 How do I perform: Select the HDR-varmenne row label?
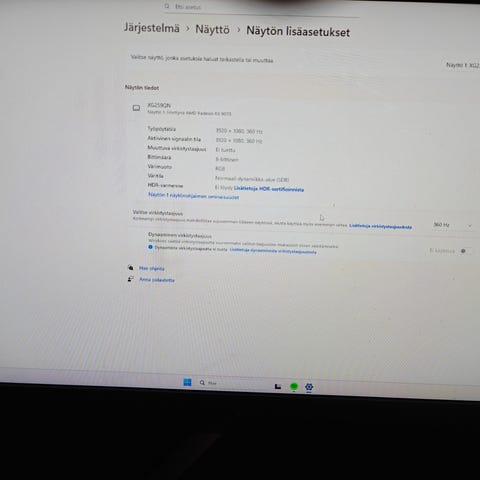tap(165, 185)
